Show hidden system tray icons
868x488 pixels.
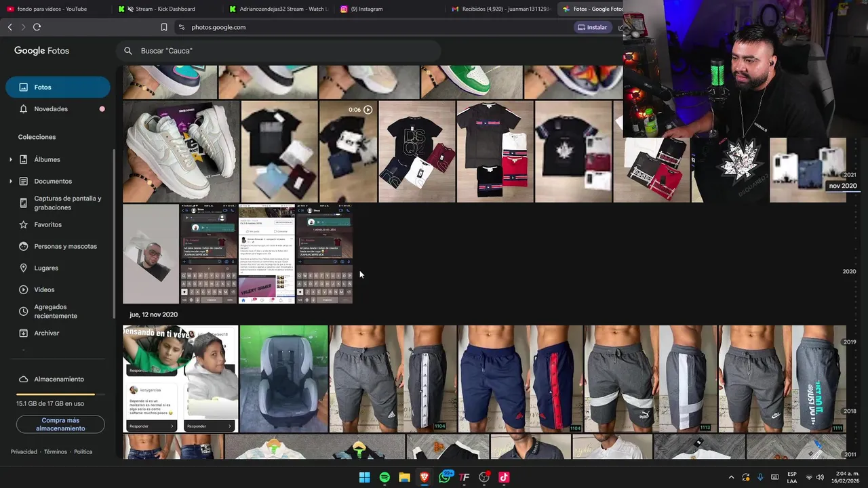pos(731,477)
